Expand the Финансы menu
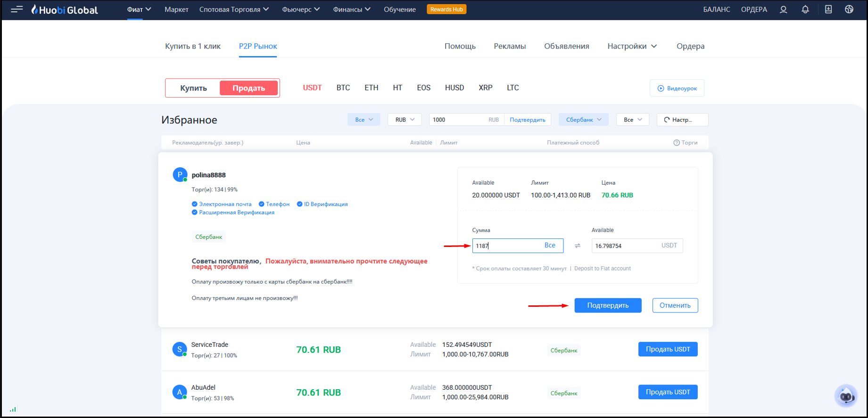Viewport: 868px width, 418px height. tap(352, 9)
